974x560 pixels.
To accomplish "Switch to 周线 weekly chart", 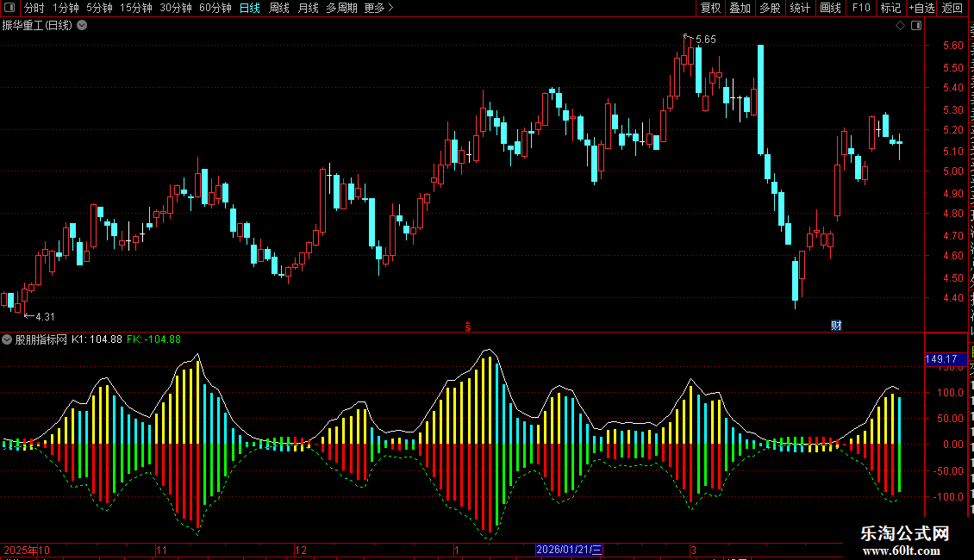I will click(279, 8).
